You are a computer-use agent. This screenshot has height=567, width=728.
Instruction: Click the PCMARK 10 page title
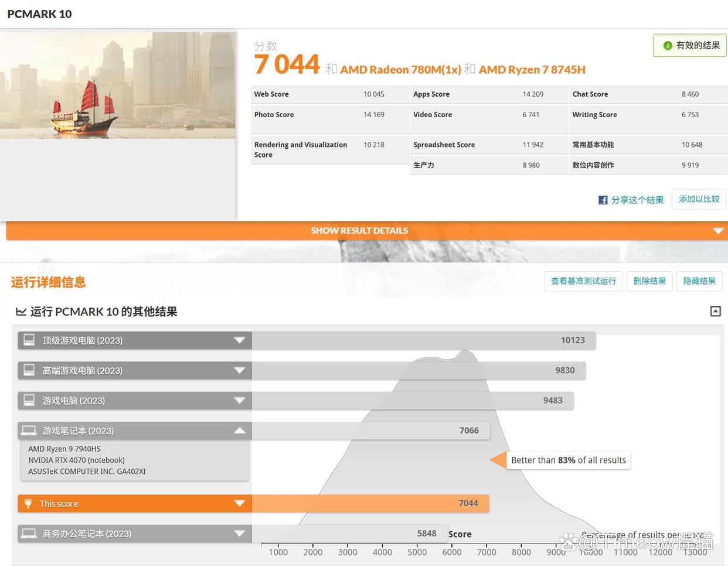[x=39, y=14]
